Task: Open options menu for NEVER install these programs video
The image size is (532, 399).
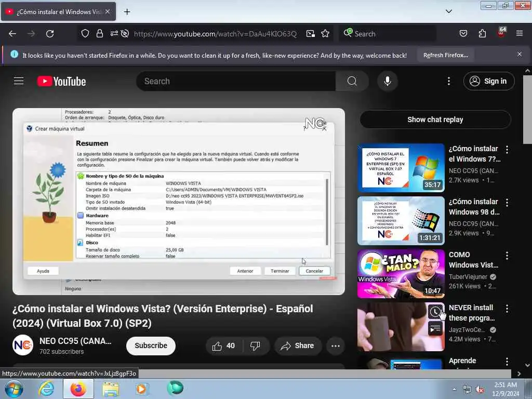Action: (x=507, y=309)
